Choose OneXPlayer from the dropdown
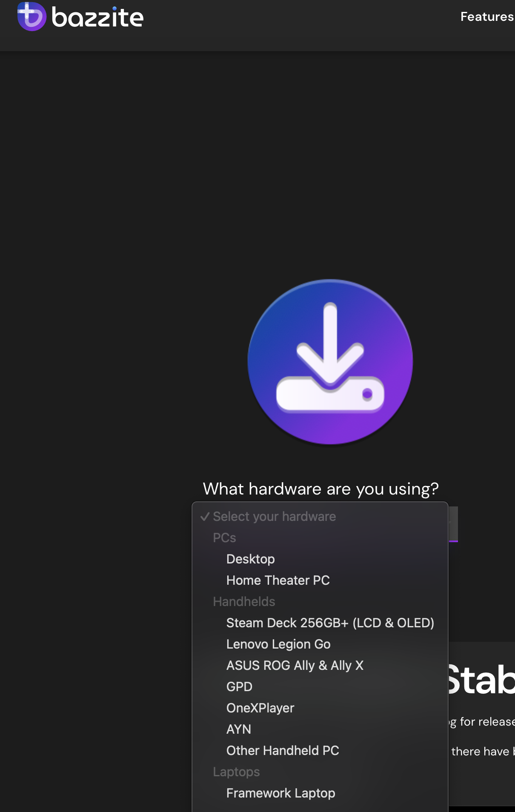 (320, 708)
